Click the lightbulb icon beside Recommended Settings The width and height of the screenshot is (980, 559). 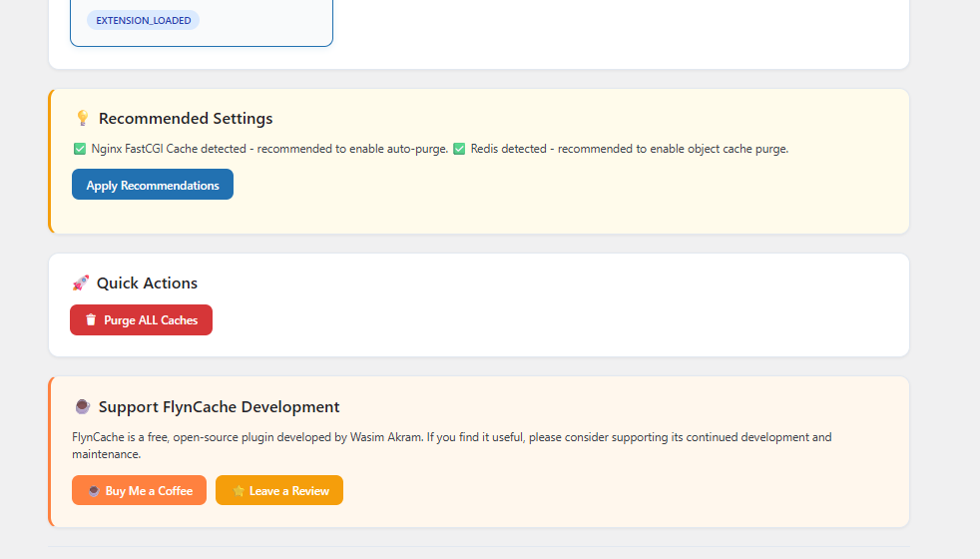click(x=83, y=118)
